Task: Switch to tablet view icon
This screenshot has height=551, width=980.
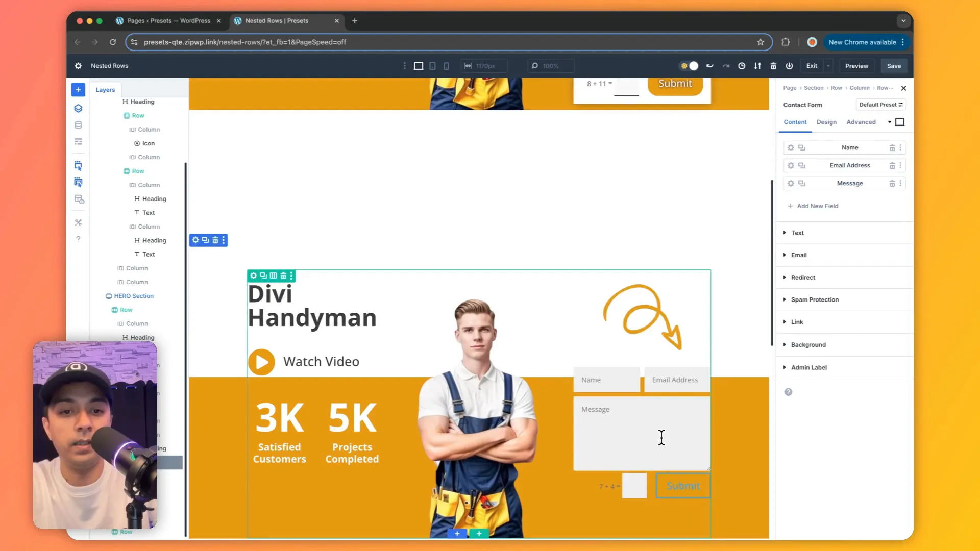Action: 432,66
